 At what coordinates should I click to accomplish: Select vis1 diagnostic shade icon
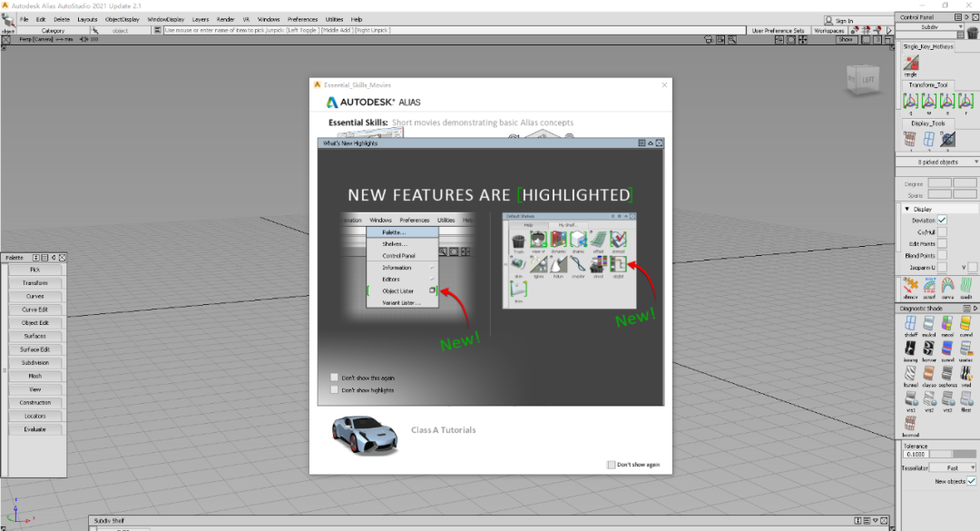[911, 398]
